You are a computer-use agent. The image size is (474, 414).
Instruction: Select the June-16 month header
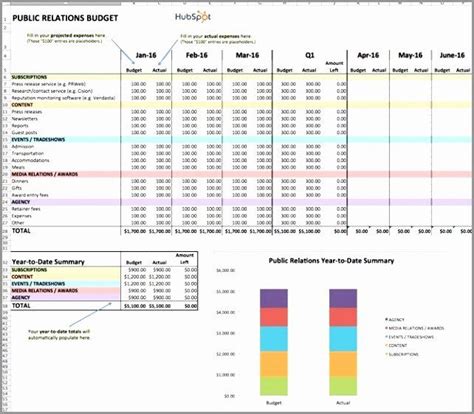[452, 55]
